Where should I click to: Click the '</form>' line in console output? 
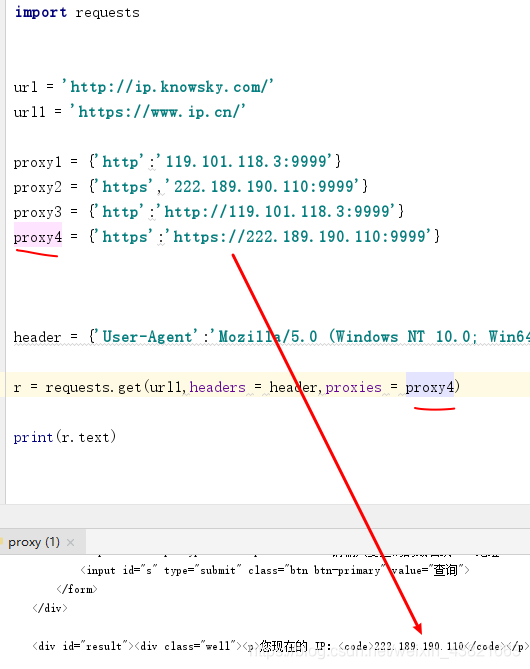pos(77,589)
